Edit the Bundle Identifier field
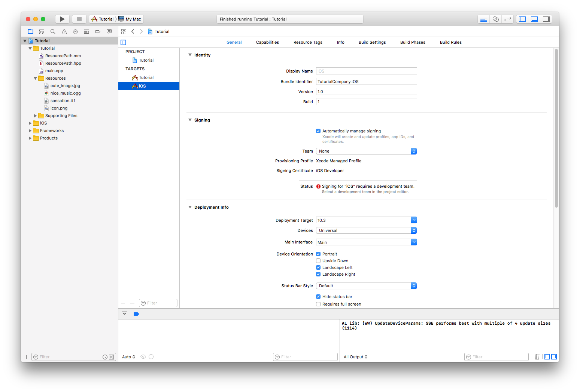The image size is (580, 392). click(x=366, y=81)
